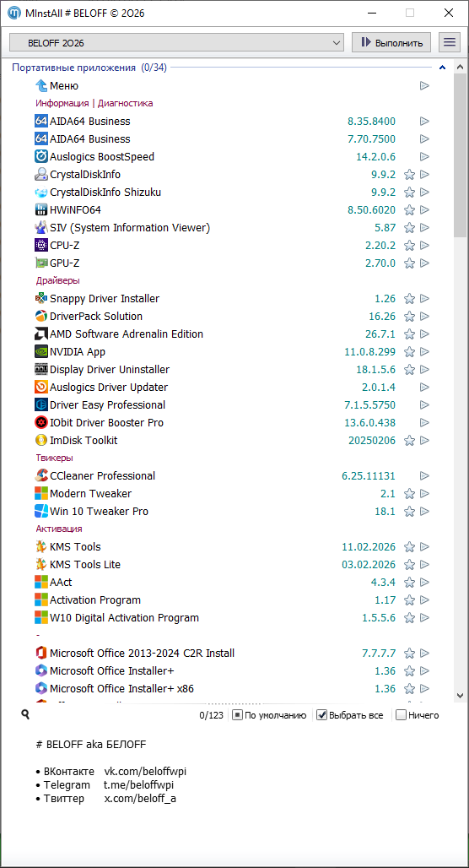Star the NVIDIA App entry

(409, 351)
